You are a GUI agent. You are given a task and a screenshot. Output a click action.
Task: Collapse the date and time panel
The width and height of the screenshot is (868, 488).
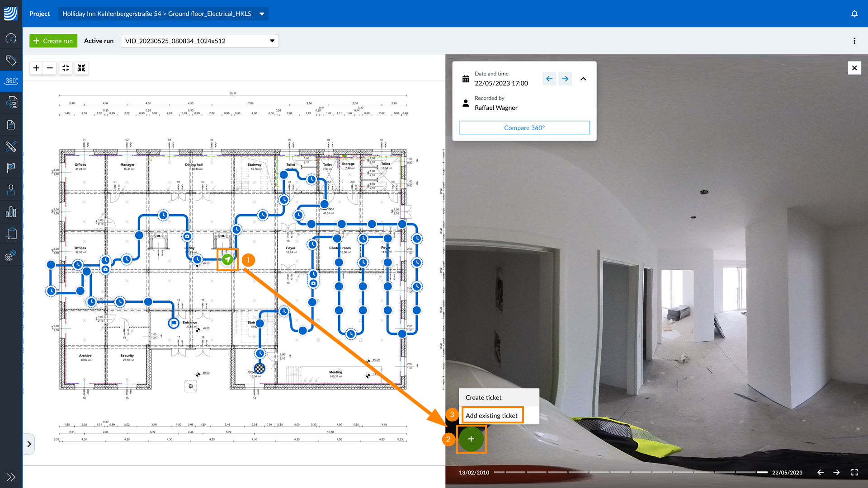583,79
